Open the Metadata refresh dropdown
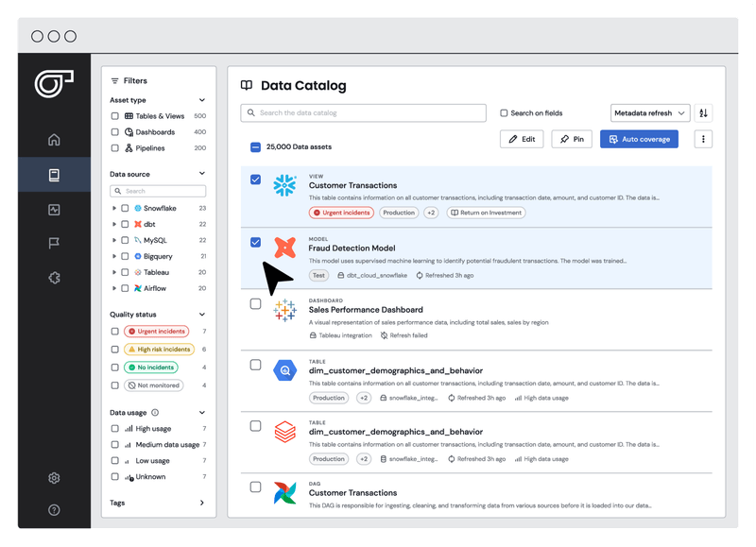The width and height of the screenshot is (756, 547). (650, 113)
